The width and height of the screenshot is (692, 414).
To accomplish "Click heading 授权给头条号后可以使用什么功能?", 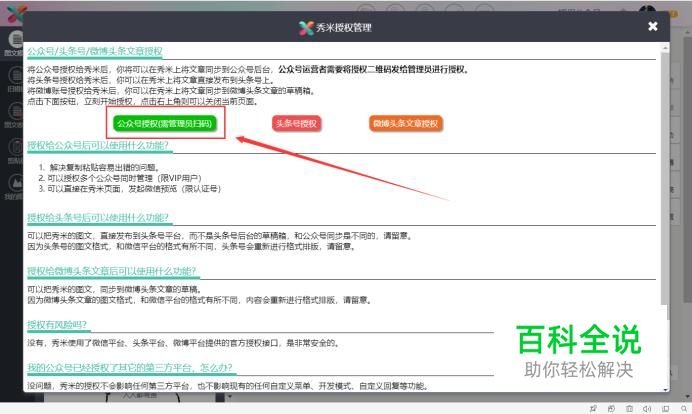I will pyautogui.click(x=98, y=218).
